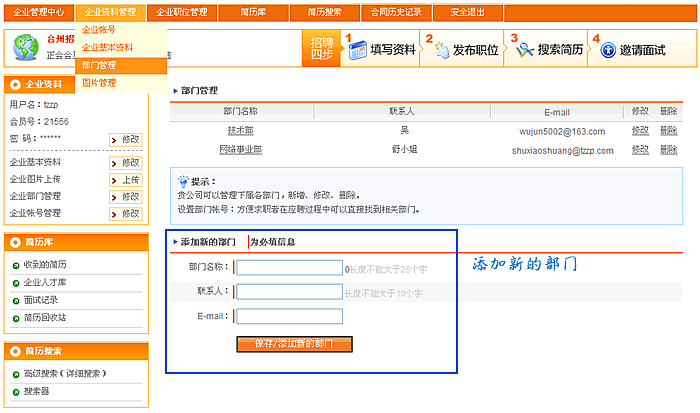Click the 简历搜索 panel header icon
Viewport: 700px width, 413px height.
pos(16,351)
